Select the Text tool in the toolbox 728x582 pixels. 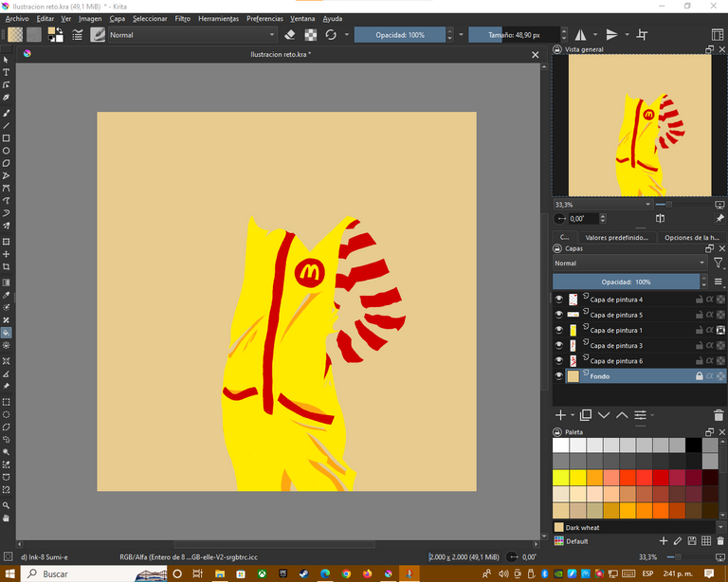coord(6,72)
